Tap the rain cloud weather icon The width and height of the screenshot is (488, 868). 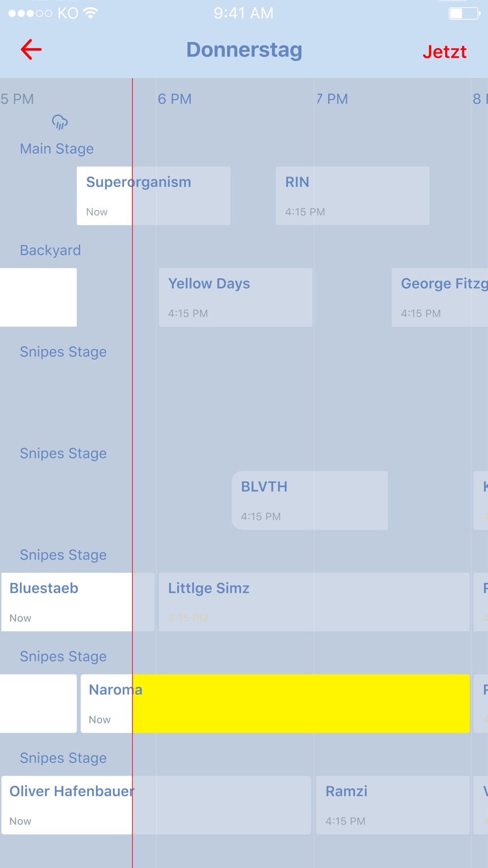(x=60, y=122)
